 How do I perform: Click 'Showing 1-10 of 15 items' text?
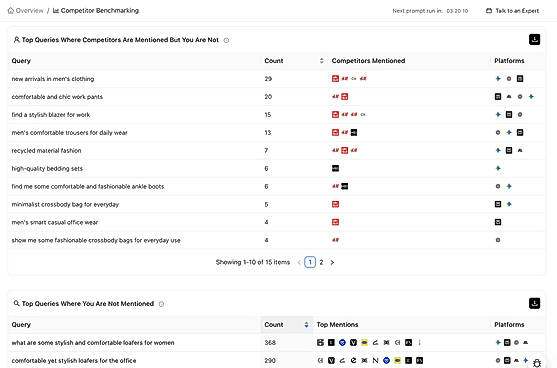[x=253, y=262]
